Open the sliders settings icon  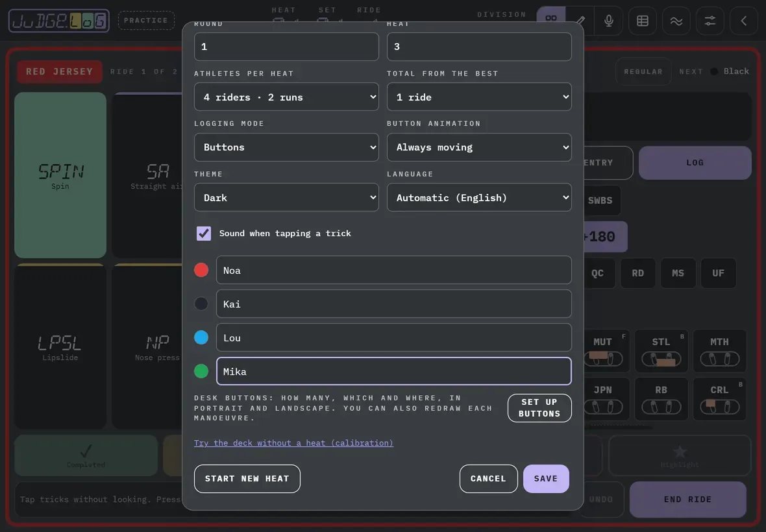pyautogui.click(x=710, y=21)
